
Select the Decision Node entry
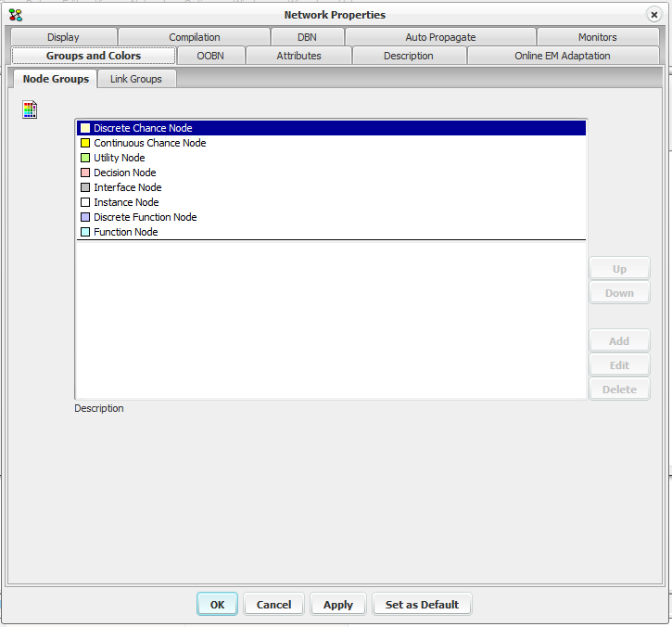coord(331,173)
